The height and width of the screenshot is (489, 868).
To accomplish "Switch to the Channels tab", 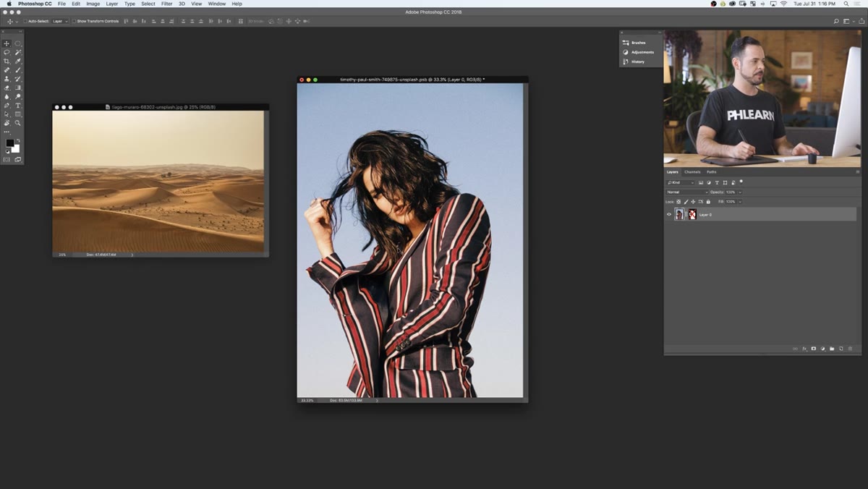I will pos(692,172).
